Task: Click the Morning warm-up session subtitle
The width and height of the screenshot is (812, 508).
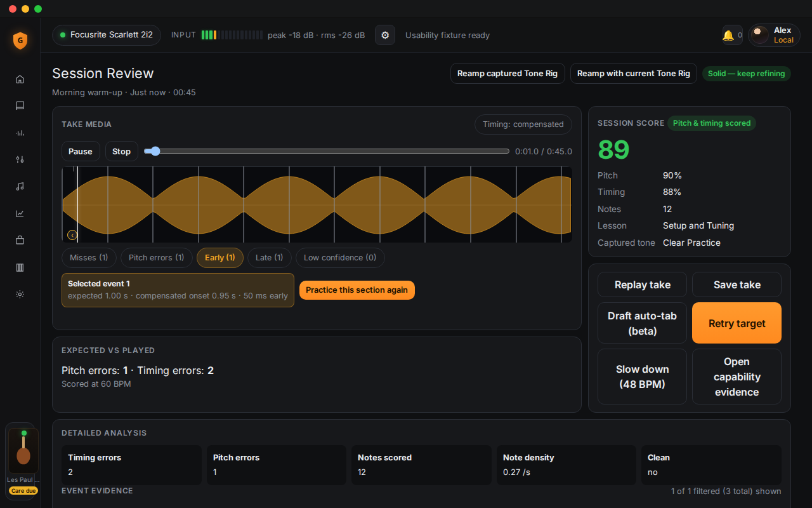Action: click(124, 93)
